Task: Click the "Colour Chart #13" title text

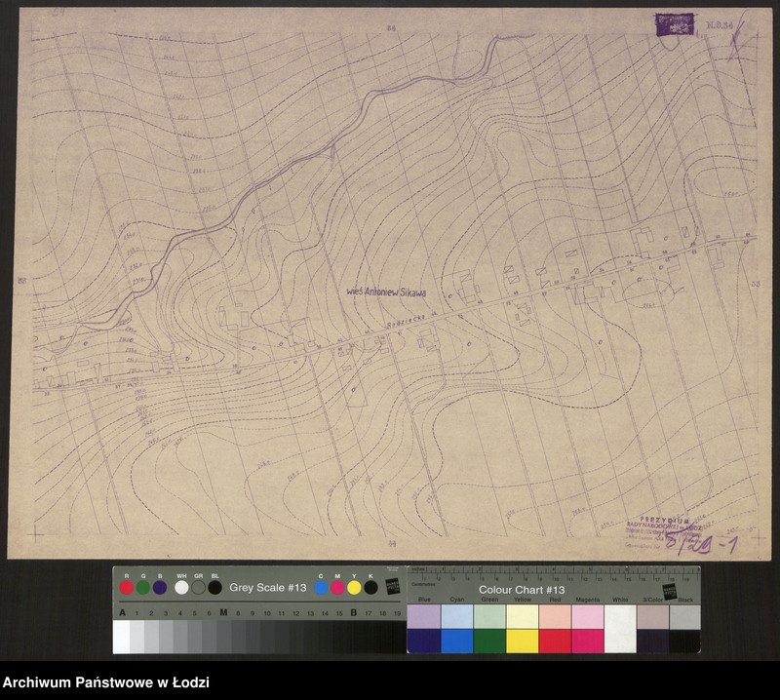Action: (x=522, y=590)
